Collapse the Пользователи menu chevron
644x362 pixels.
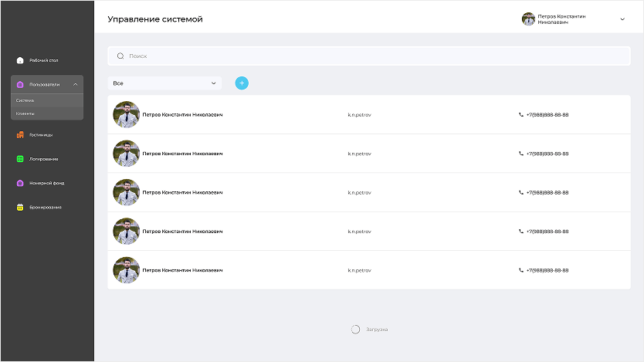pyautogui.click(x=75, y=84)
